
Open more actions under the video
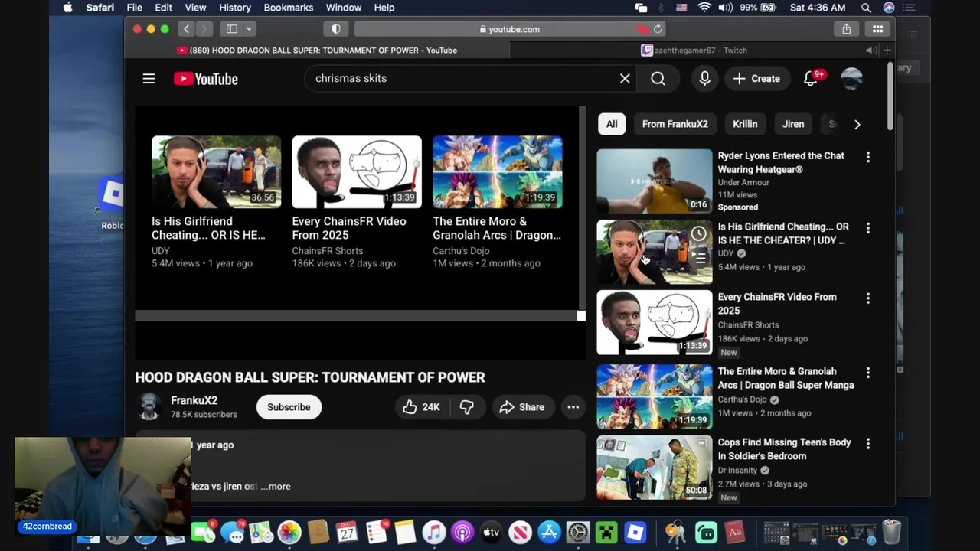tap(573, 407)
